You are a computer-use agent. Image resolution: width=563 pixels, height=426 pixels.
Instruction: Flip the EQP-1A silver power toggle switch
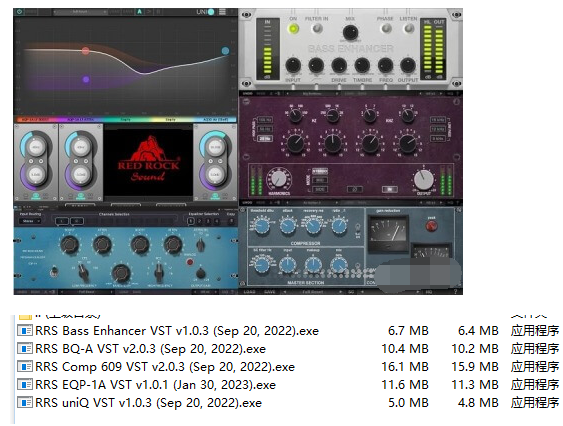pyautogui.click(x=54, y=271)
